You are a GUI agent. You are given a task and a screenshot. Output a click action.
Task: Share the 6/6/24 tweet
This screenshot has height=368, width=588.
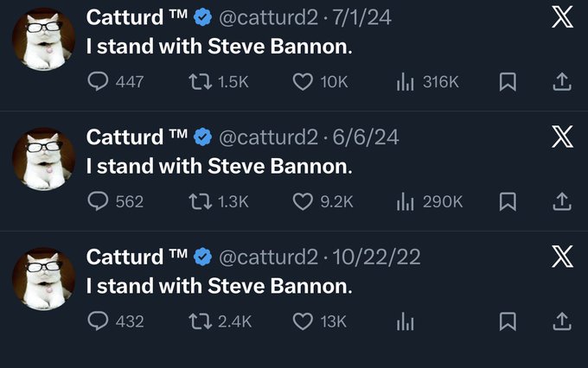(561, 201)
